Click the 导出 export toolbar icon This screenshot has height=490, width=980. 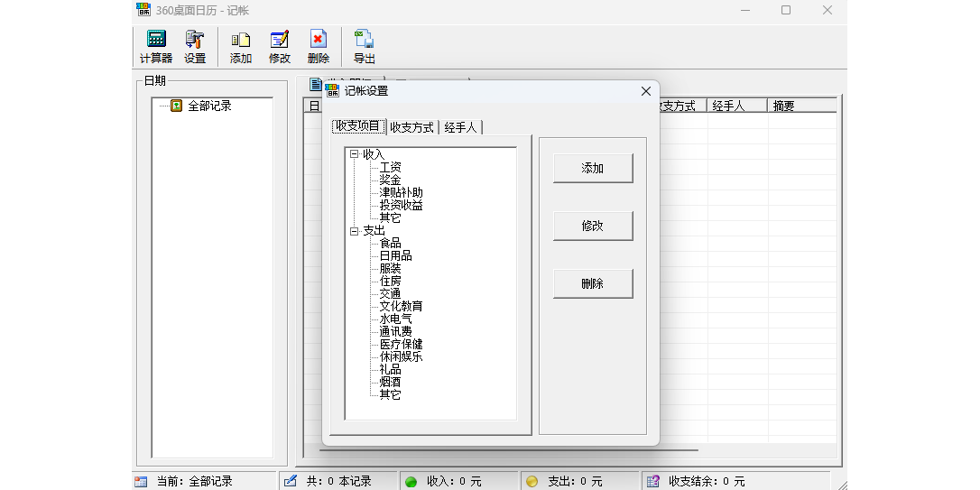(365, 47)
